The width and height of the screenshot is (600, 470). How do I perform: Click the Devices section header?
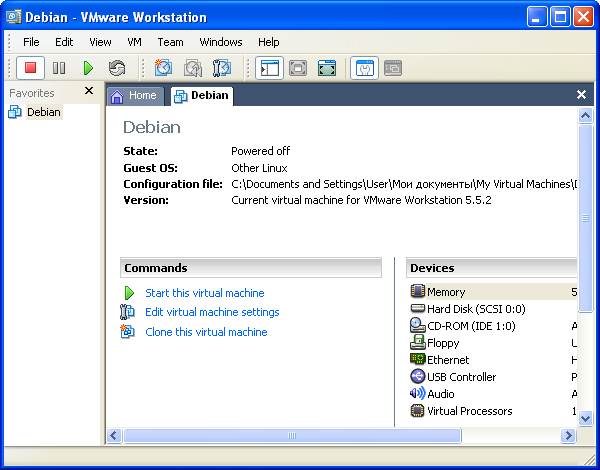click(x=491, y=268)
